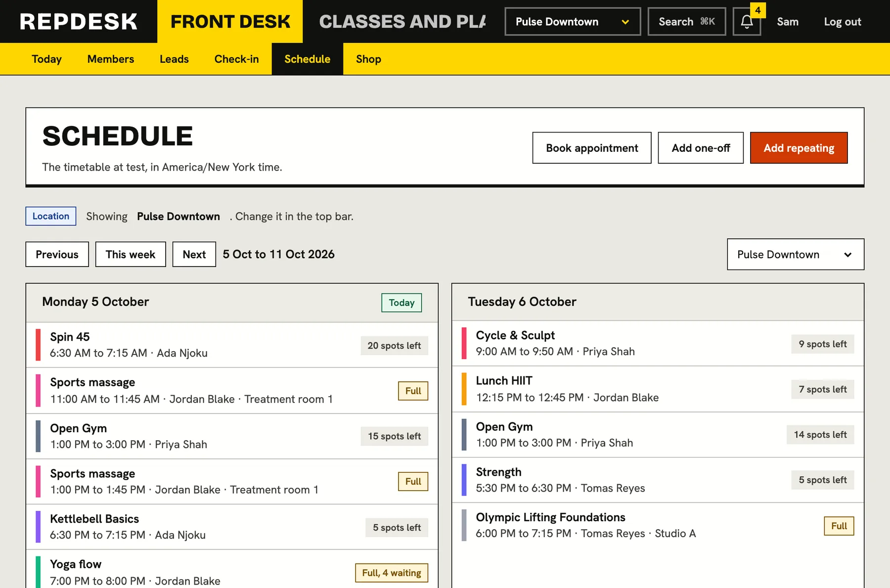The image size is (890, 588).
Task: Click the notification count badge showing 4
Action: click(x=757, y=10)
